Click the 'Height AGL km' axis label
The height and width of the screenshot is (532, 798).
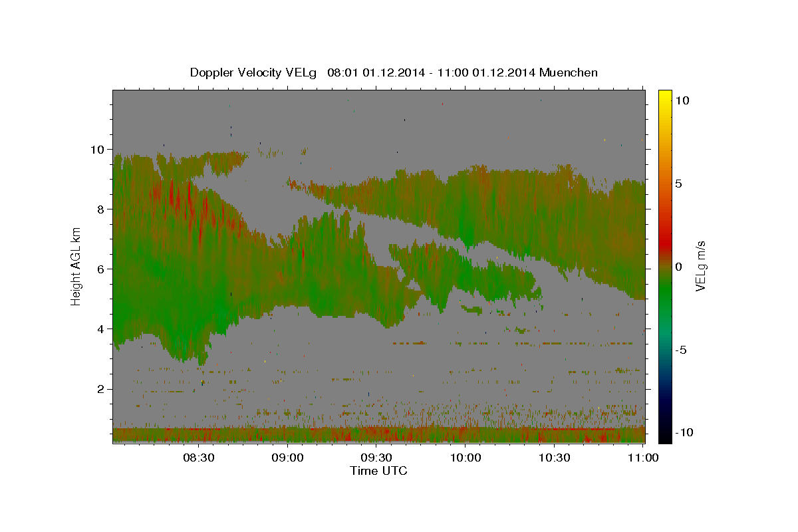click(x=76, y=266)
